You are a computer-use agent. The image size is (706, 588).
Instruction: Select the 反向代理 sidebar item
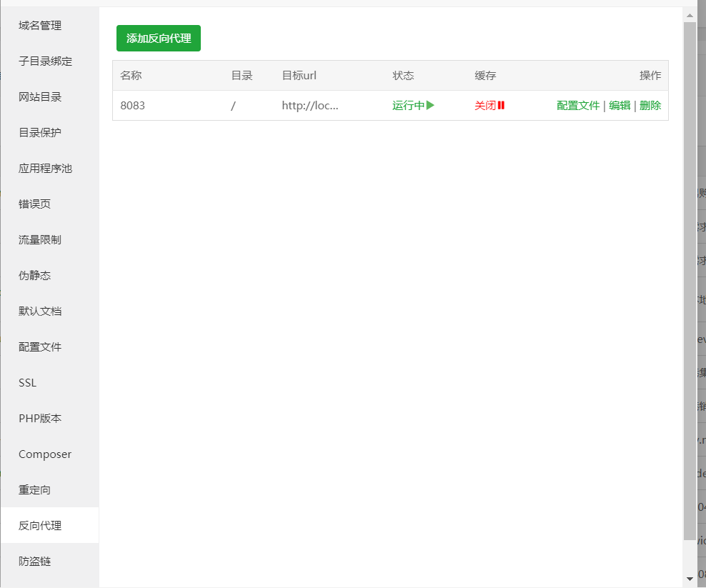(49, 525)
